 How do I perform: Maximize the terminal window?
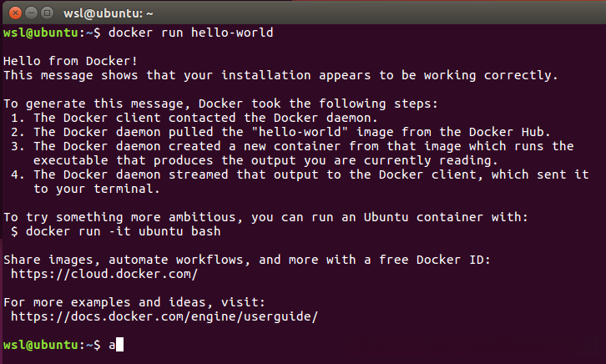(x=46, y=13)
